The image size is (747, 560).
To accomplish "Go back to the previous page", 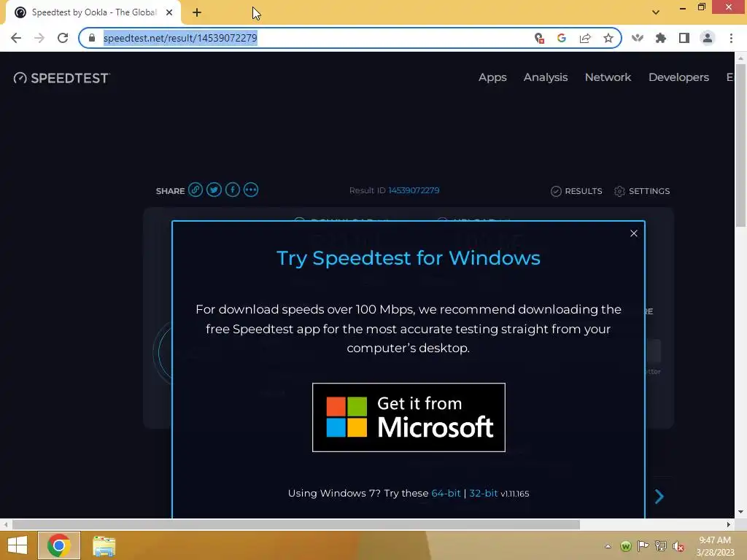I will tap(16, 38).
